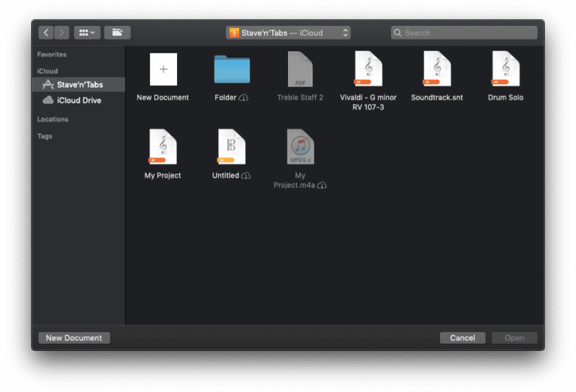Click the new folder toolbar button
576x392 pixels.
(117, 32)
